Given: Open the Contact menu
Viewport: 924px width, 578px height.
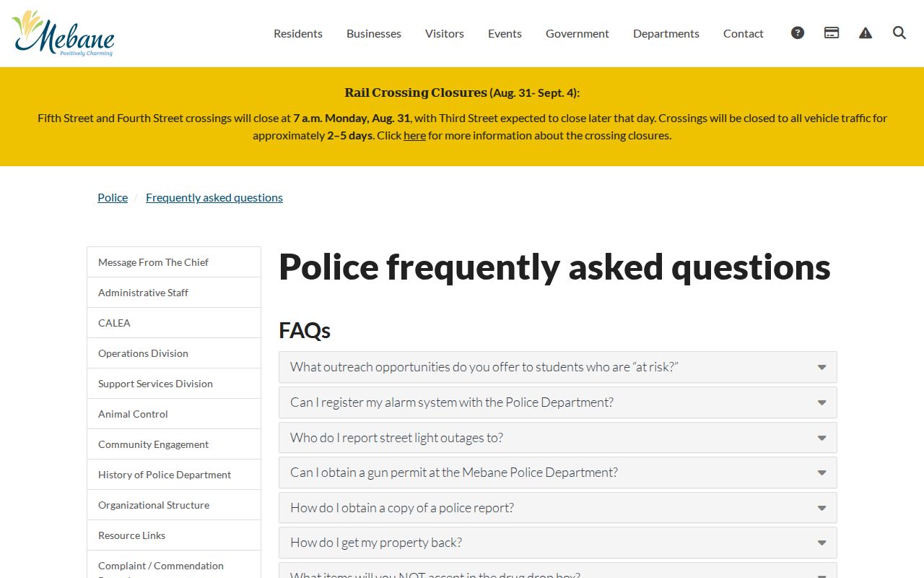Looking at the screenshot, I should (744, 33).
